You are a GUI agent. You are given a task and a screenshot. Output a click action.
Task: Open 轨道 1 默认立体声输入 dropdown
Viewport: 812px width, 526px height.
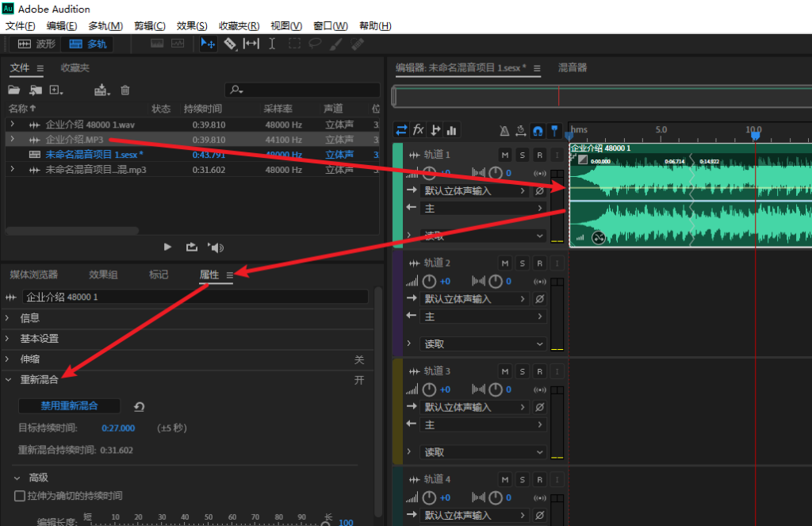[475, 191]
